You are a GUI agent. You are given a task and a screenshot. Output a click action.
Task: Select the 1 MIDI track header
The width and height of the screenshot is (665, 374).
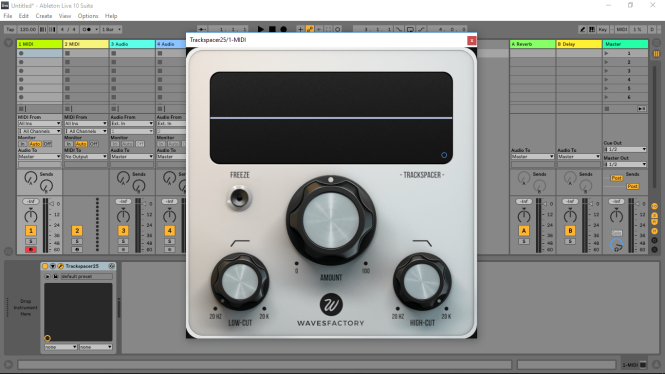coord(39,44)
